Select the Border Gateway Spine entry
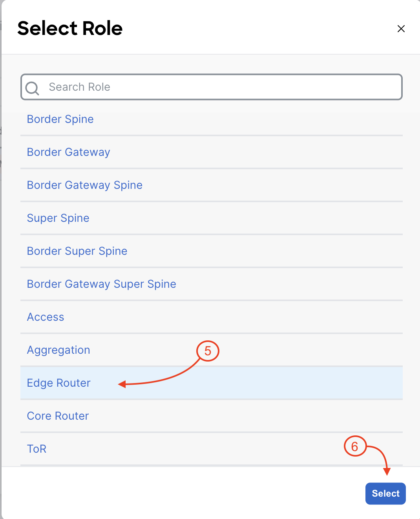420x519 pixels. tap(212, 185)
